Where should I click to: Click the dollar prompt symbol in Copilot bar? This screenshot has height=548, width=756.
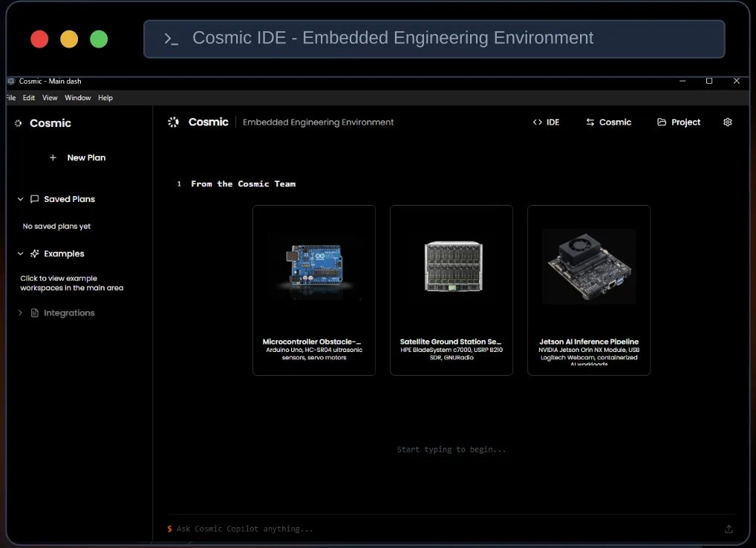tap(170, 529)
